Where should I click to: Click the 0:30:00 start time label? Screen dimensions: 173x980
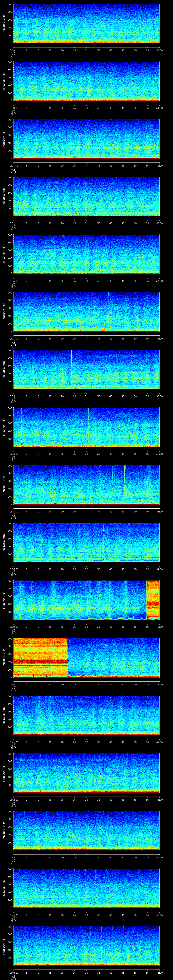tap(14, 108)
